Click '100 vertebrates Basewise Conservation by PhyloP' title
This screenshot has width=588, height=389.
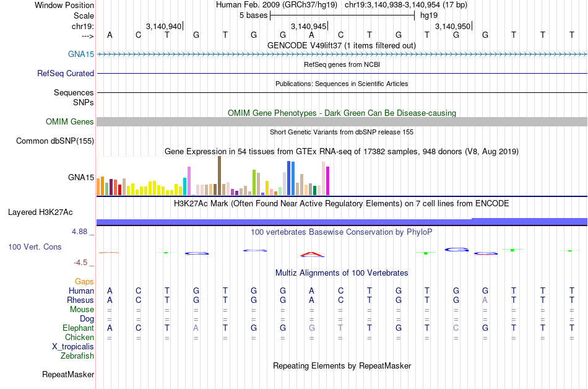(342, 232)
